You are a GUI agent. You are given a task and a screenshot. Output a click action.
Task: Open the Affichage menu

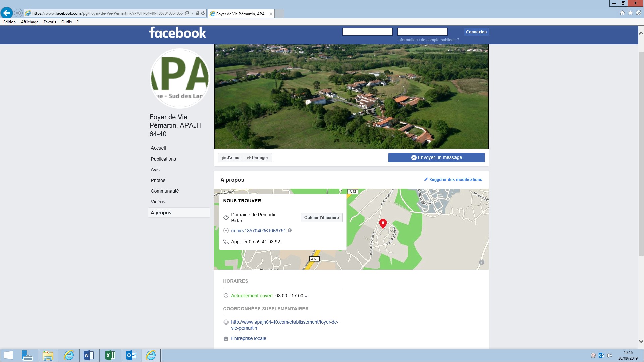[x=30, y=22]
